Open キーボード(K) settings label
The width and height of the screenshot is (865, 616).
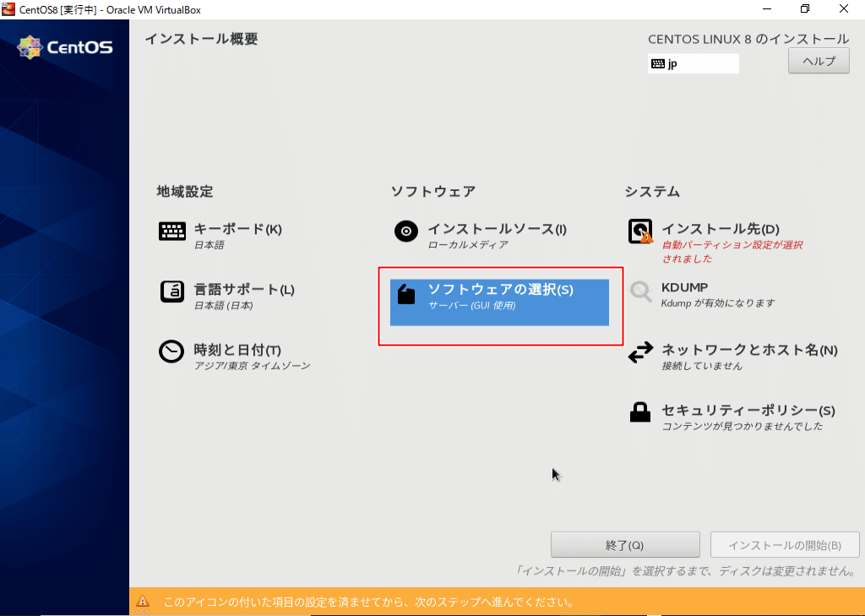tap(237, 229)
